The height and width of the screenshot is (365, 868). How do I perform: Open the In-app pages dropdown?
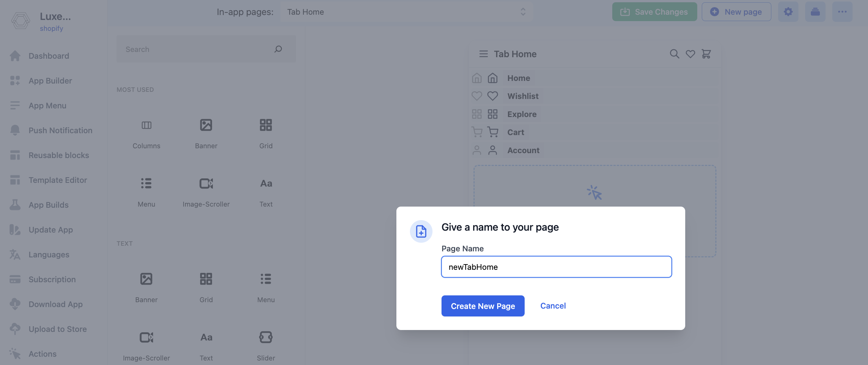406,12
